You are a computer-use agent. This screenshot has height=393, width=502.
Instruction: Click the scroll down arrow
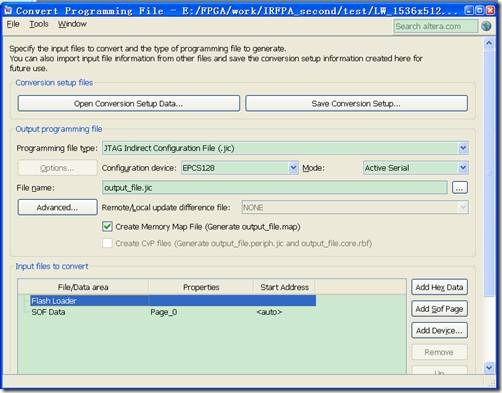coord(489,368)
